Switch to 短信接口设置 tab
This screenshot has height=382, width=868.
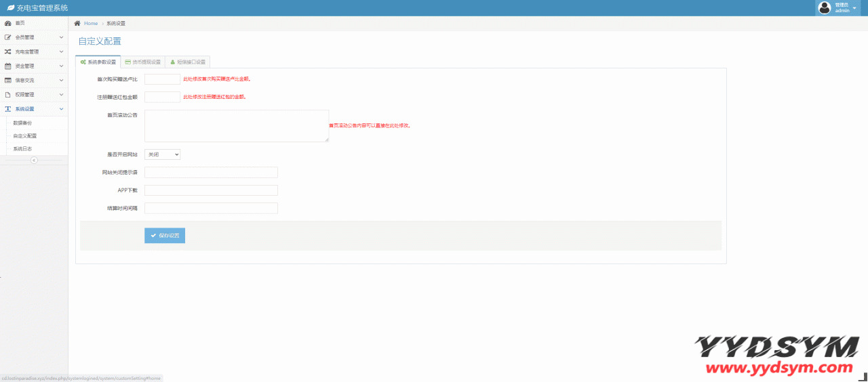click(188, 62)
